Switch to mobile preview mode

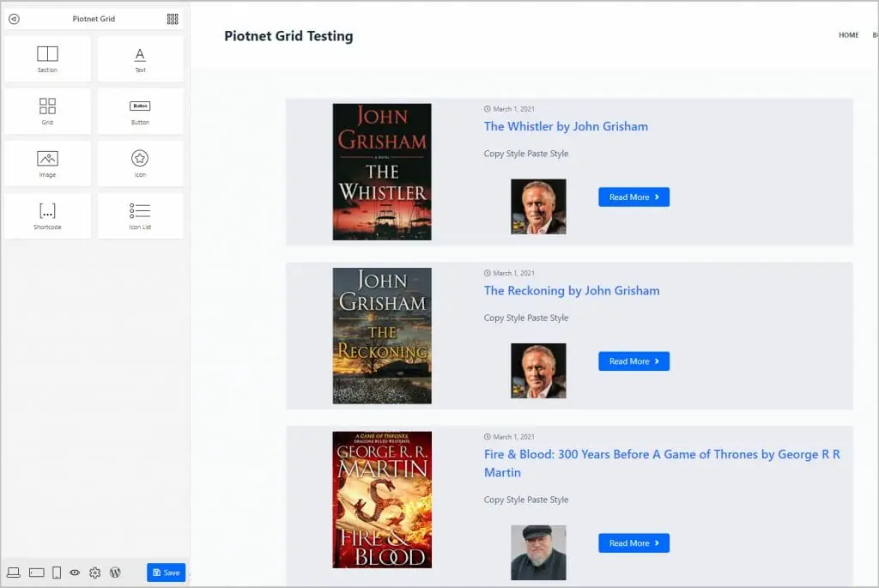pyautogui.click(x=55, y=573)
